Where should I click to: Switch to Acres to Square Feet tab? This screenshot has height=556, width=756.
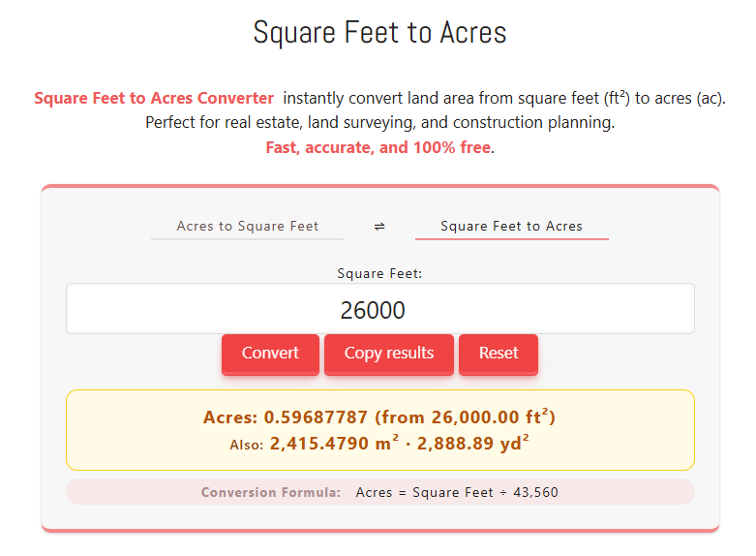[248, 226]
